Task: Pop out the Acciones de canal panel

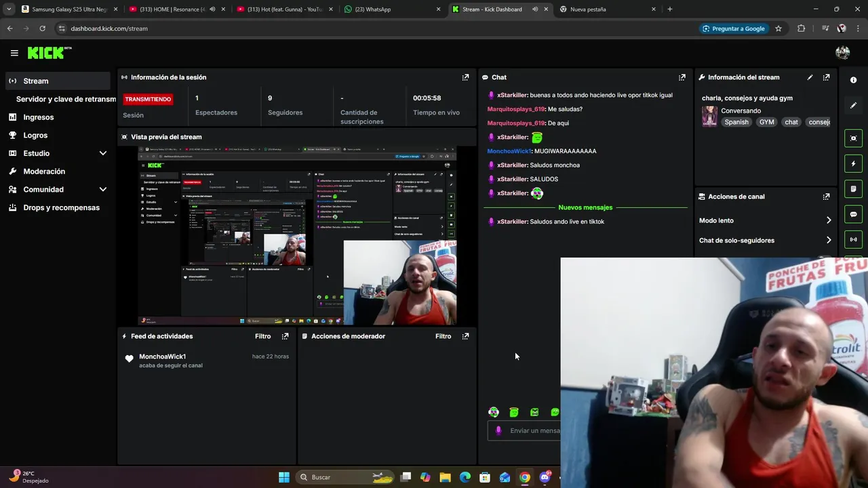Action: point(826,197)
